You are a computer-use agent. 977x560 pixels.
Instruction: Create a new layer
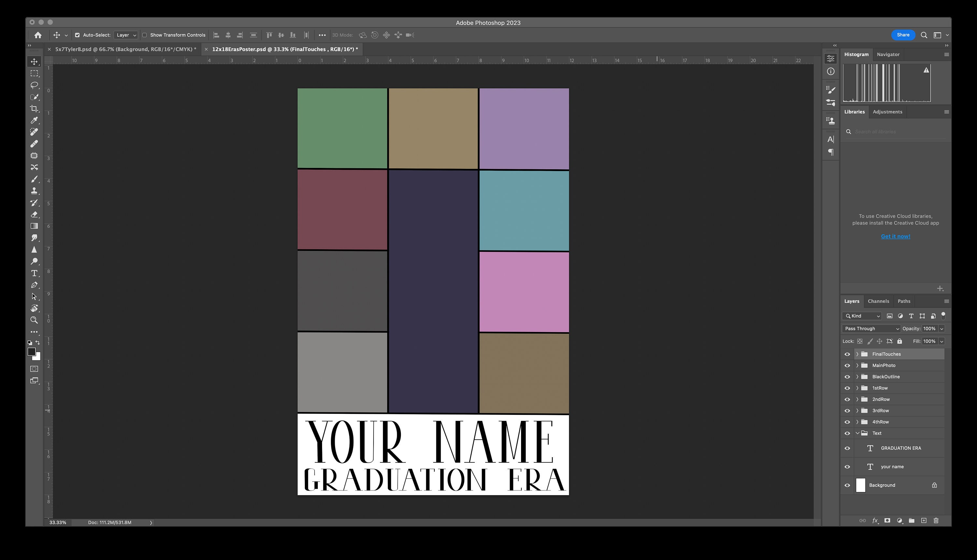924,520
